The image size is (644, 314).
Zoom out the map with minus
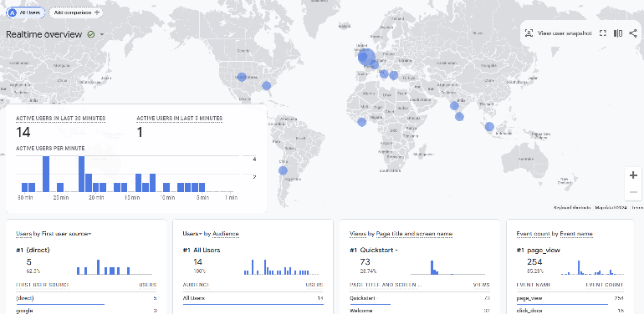[x=633, y=192]
